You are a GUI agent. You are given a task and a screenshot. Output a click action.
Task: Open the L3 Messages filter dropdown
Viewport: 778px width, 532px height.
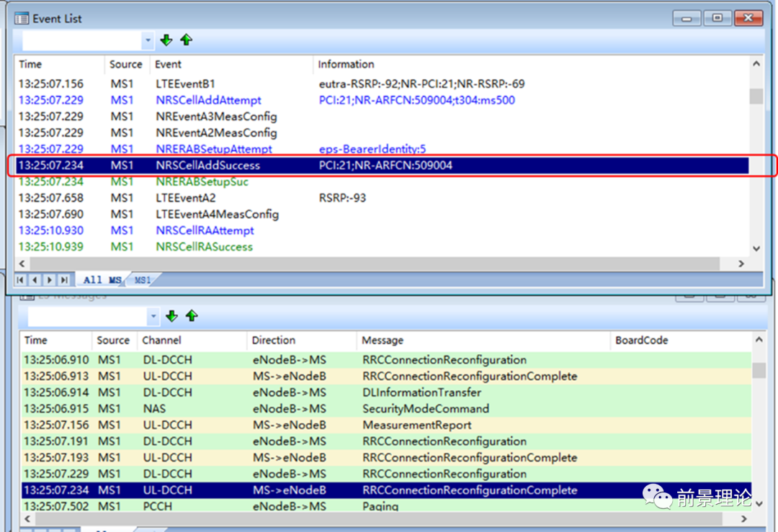(x=153, y=316)
